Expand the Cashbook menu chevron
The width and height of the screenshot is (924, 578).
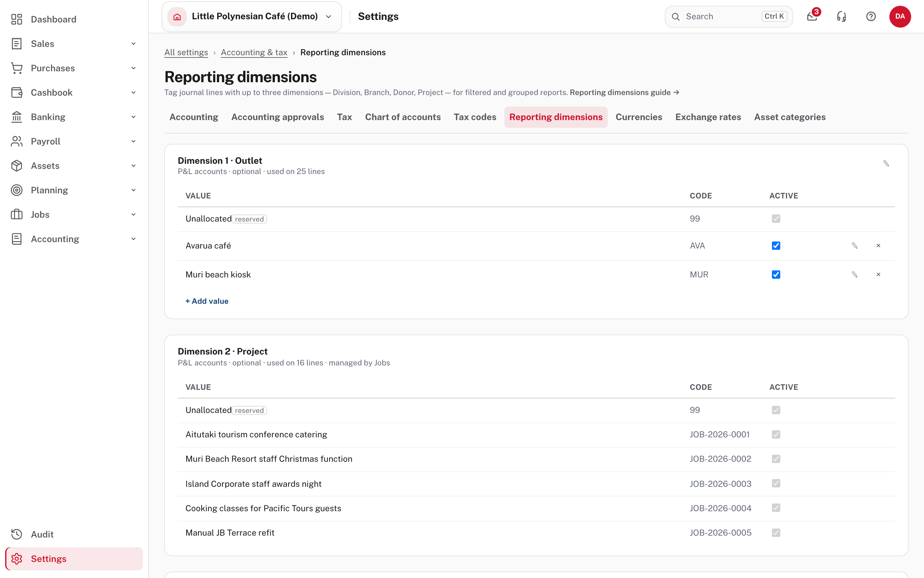(133, 92)
